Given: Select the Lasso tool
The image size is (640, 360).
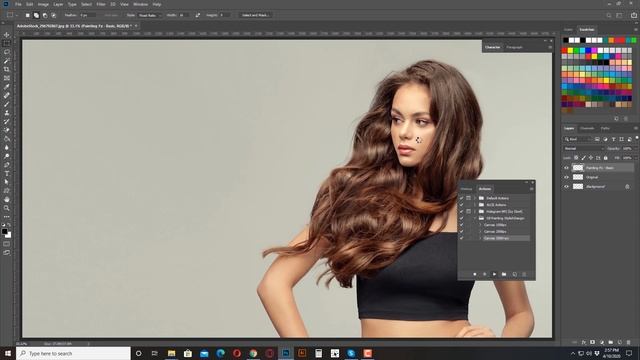Looking at the screenshot, I should click(x=7, y=52).
